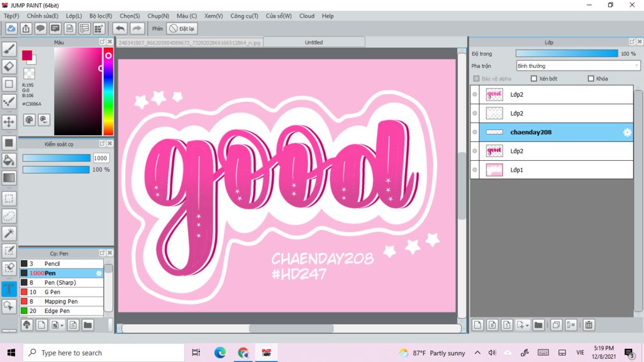Image resolution: width=644 pixels, height=362 pixels.
Task: Select the Brush tool in left toolbar
Action: coord(9,49)
